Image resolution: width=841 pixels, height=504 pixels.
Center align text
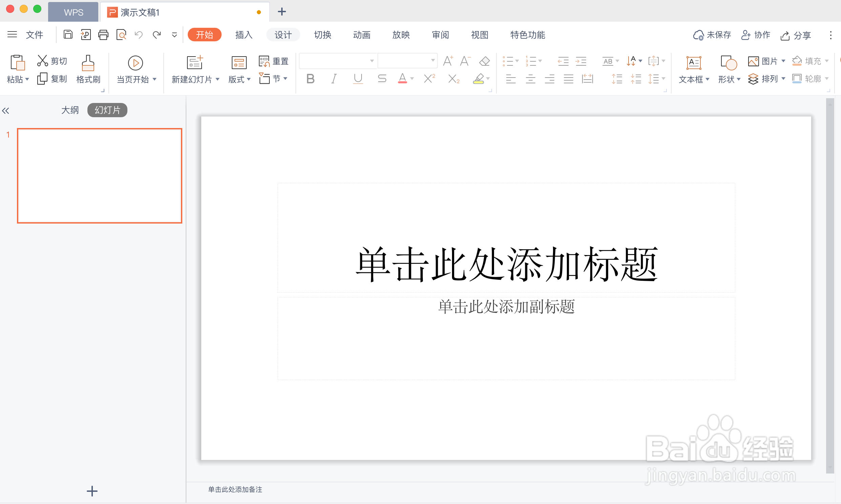[530, 79]
